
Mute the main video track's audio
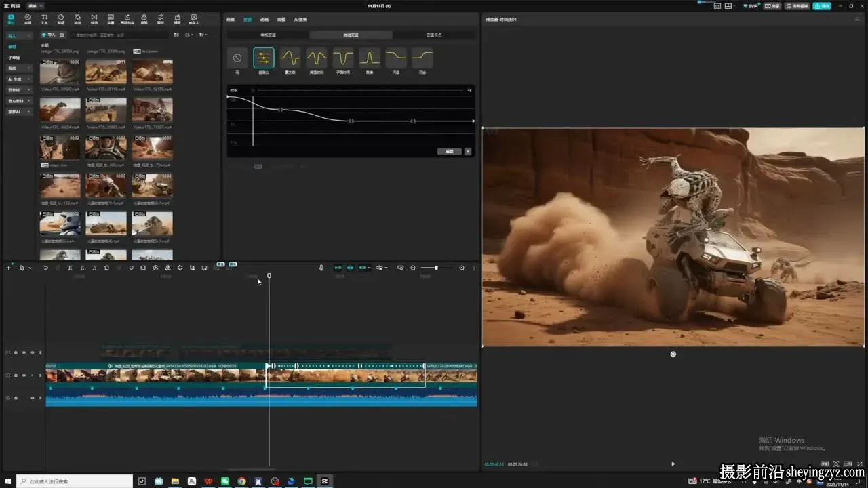click(x=32, y=375)
